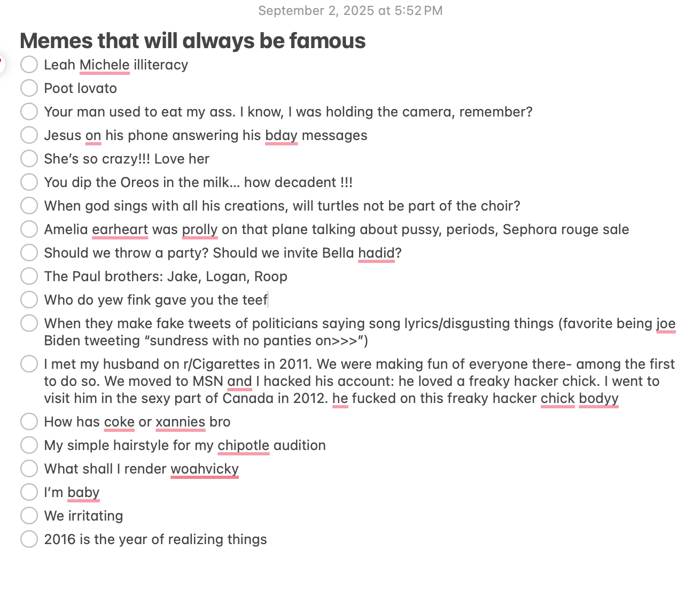Mark 'We irritating' as completed
700x589 pixels.
pyautogui.click(x=29, y=516)
